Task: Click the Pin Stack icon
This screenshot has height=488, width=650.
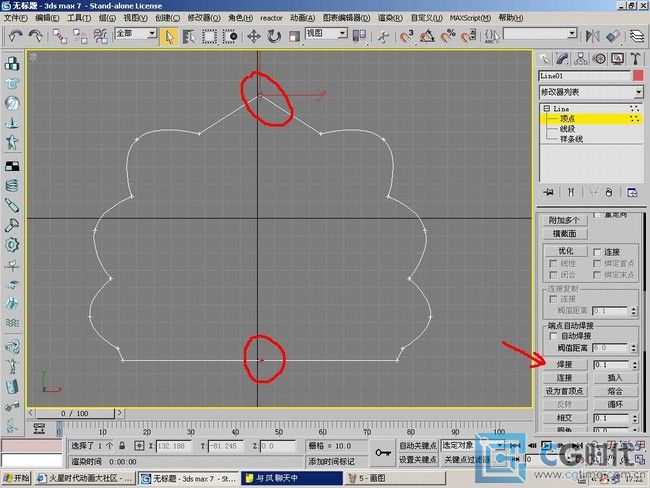Action: coord(548,192)
